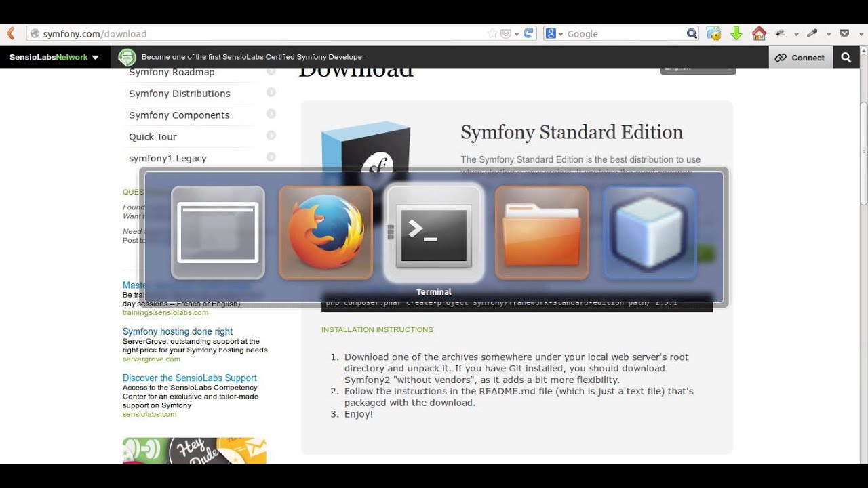The width and height of the screenshot is (868, 488).
Task: Open downloads with the green arrow icon
Action: [736, 33]
